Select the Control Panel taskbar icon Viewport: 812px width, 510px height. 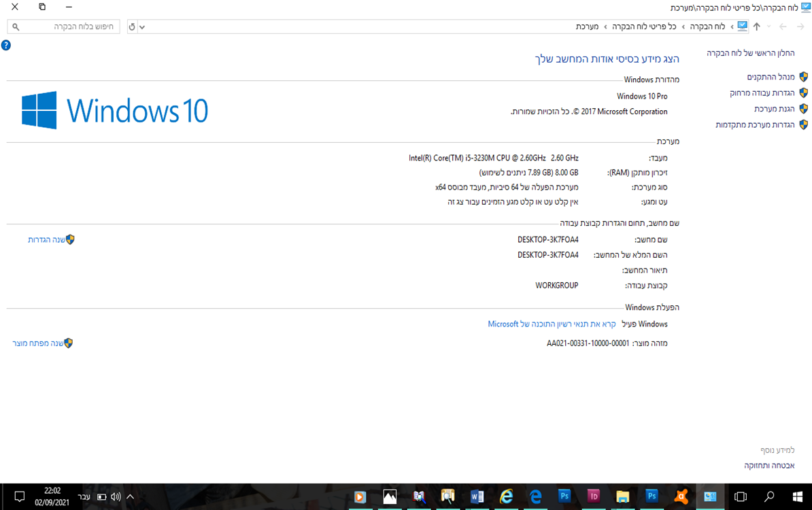coord(710,496)
